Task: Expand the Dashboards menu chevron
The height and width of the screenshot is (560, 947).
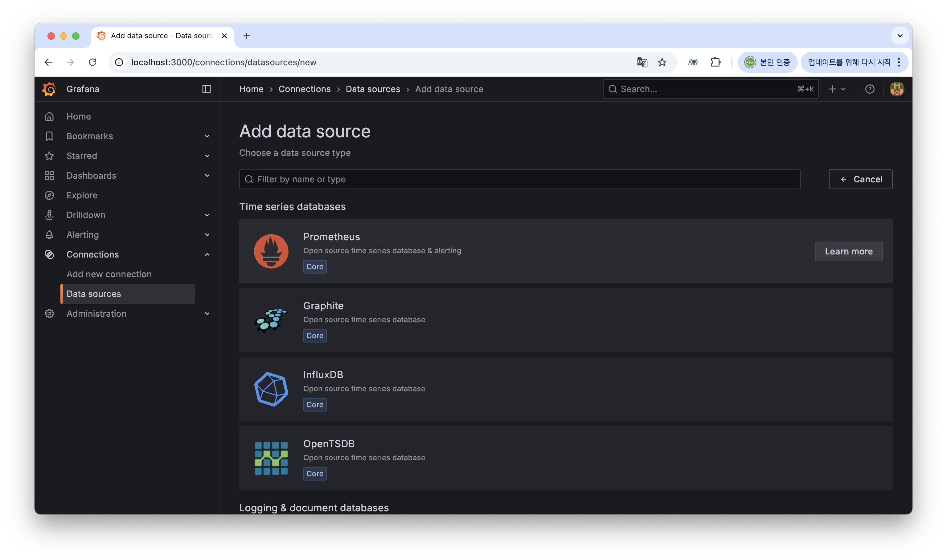Action: click(x=207, y=176)
